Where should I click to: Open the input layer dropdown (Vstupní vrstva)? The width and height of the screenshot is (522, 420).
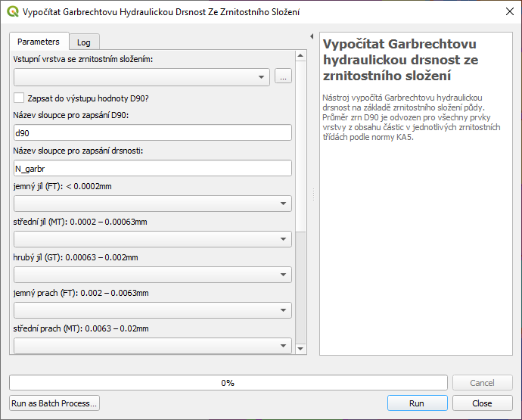pyautogui.click(x=141, y=77)
